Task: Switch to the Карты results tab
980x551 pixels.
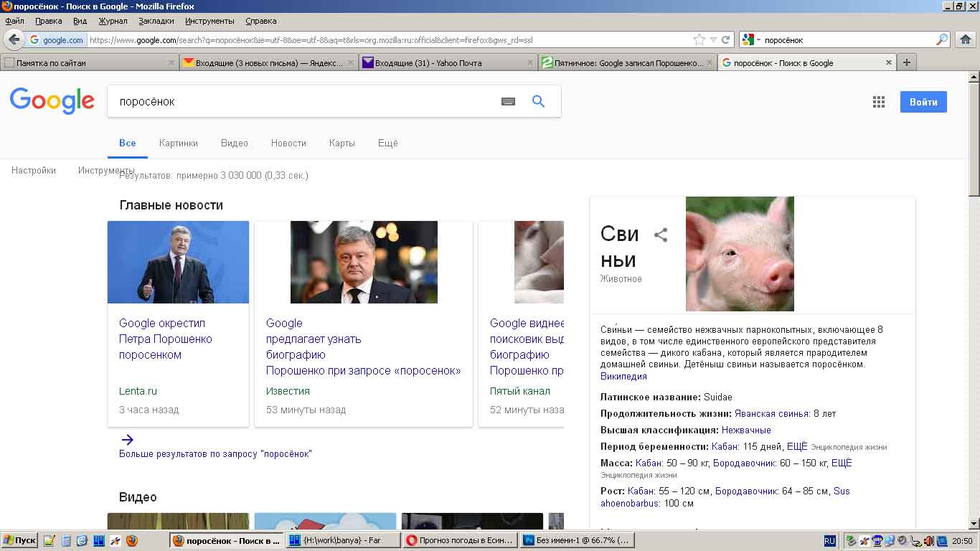Action: [x=341, y=143]
